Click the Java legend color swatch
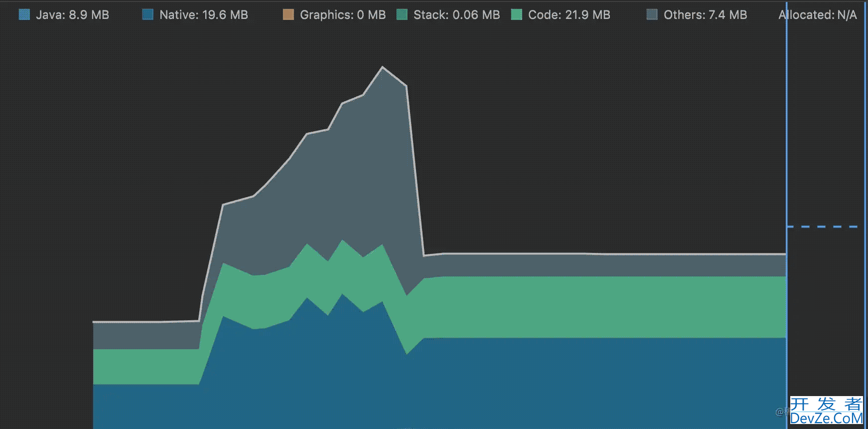Screen dimensions: 868x429 pos(24,15)
